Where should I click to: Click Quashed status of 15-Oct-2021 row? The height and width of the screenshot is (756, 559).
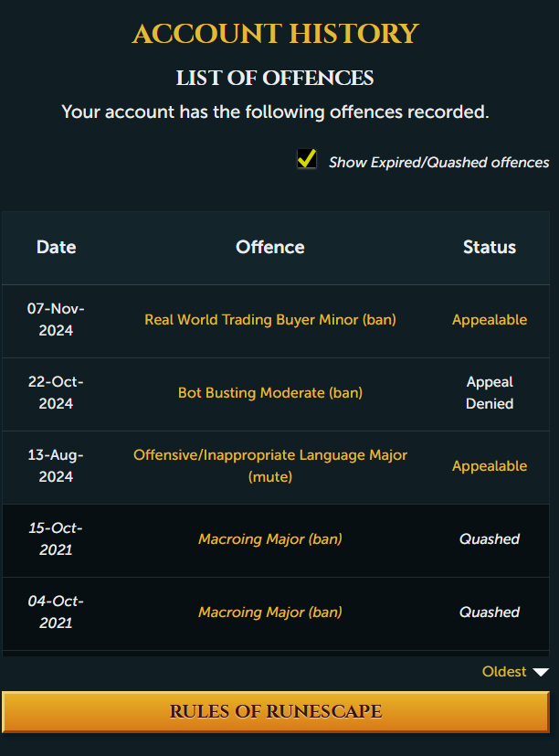(490, 539)
